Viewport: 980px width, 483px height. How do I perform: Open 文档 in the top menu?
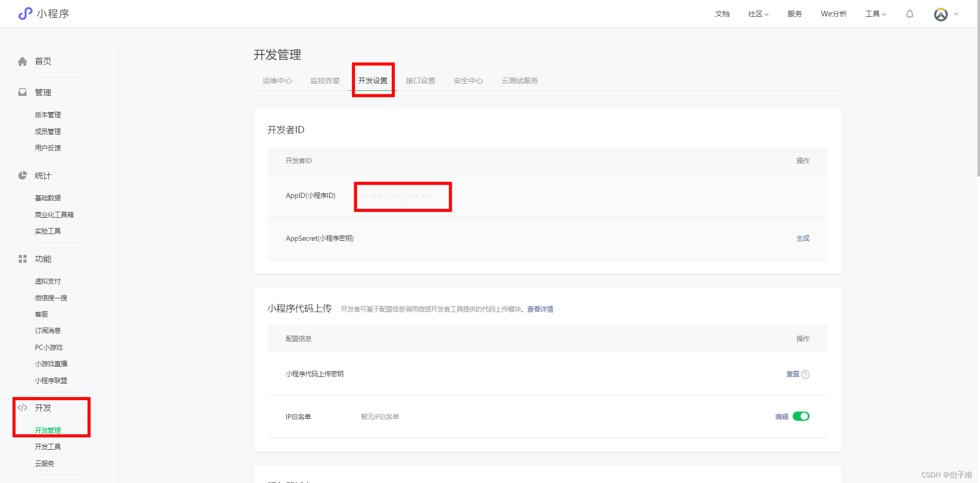[722, 14]
